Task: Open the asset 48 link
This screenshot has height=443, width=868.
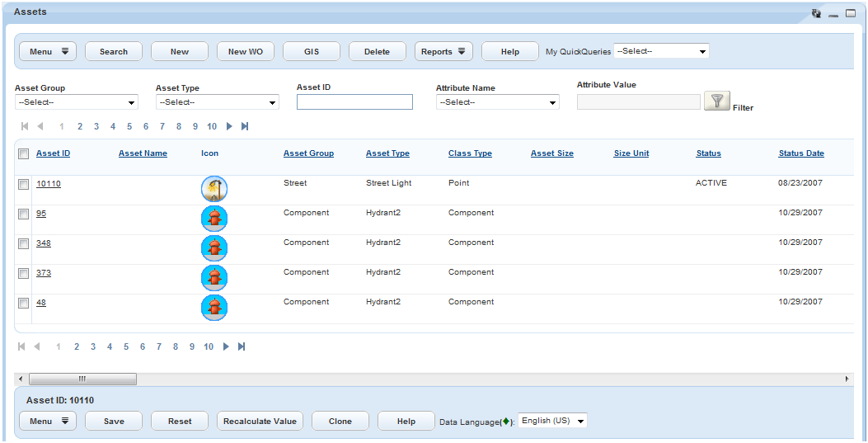Action: 41,303
